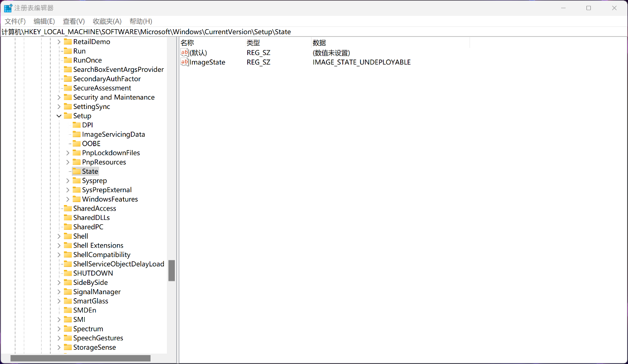Expand the Shell Extensions key
The height and width of the screenshot is (364, 628).
coord(59,246)
